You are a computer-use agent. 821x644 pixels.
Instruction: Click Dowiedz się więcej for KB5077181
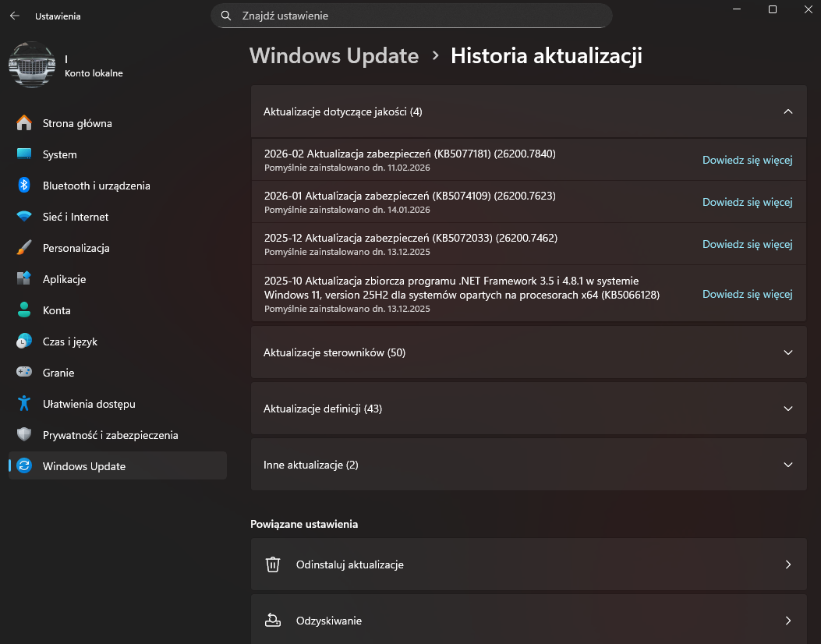[747, 160]
